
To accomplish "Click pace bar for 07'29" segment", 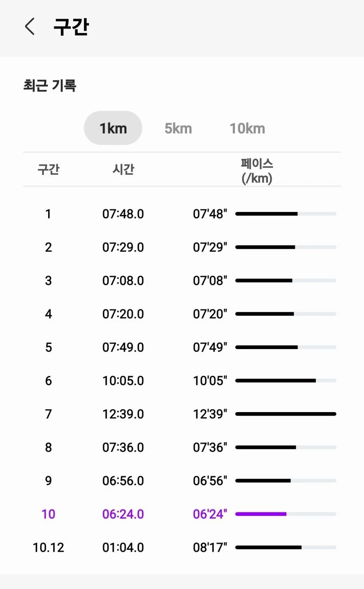I will click(x=286, y=247).
